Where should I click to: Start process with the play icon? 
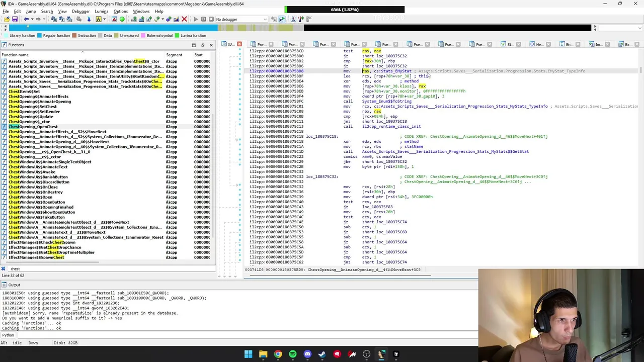pos(196,19)
